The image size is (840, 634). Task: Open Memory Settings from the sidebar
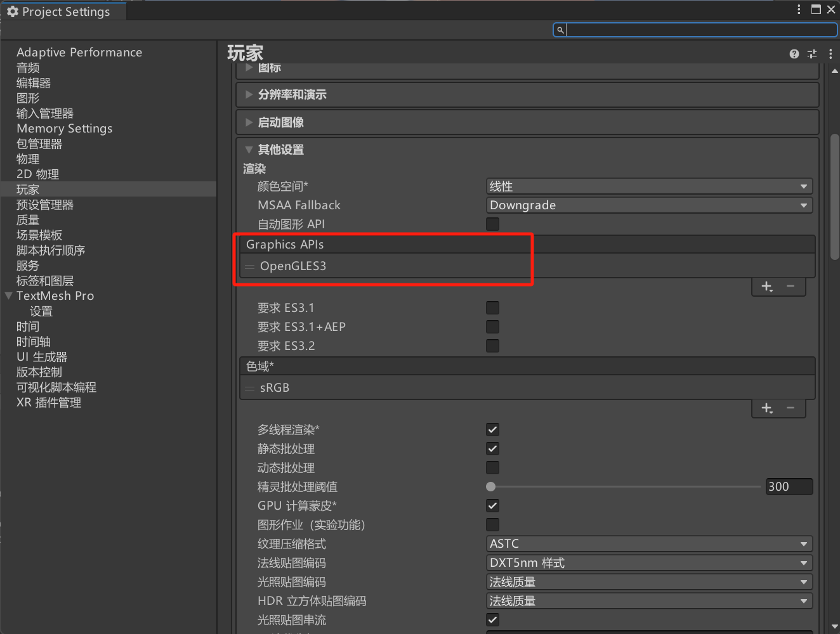point(64,128)
